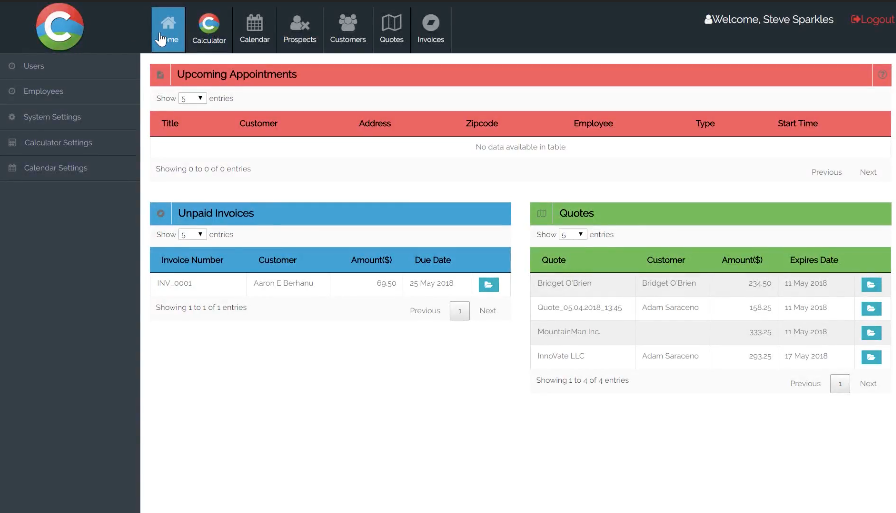This screenshot has height=513, width=896.
Task: Click page 1 button in Unpaid Invoices pagination
Action: tap(459, 311)
